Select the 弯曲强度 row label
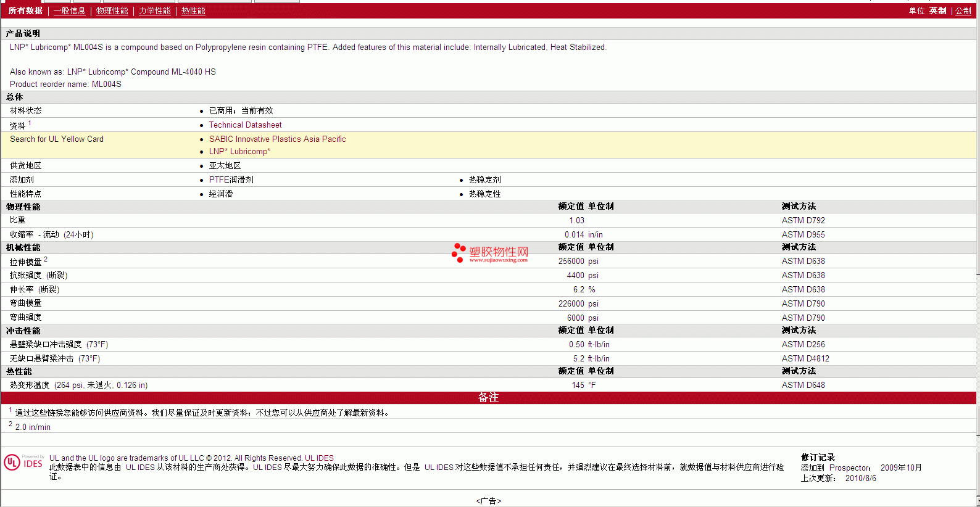This screenshot has height=507, width=980. pos(26,318)
